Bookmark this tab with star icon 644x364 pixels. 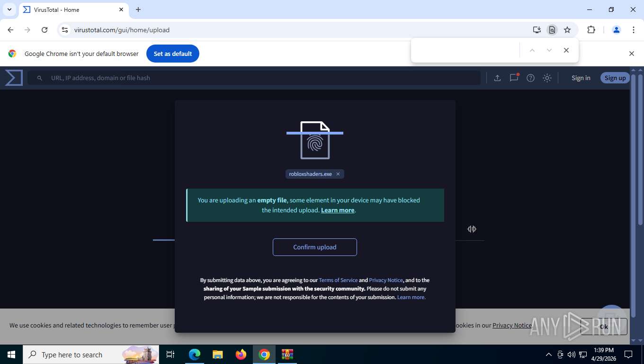click(567, 30)
